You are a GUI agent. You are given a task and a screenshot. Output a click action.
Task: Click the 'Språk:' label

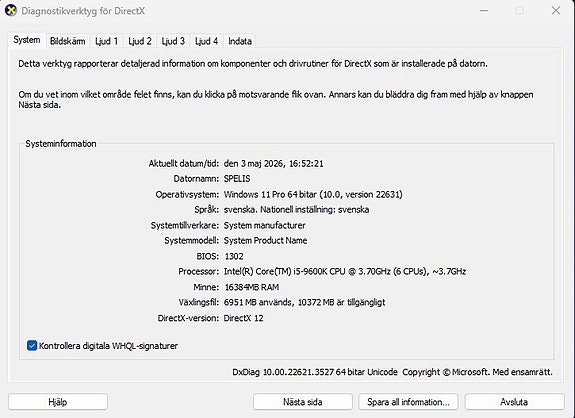pos(206,210)
